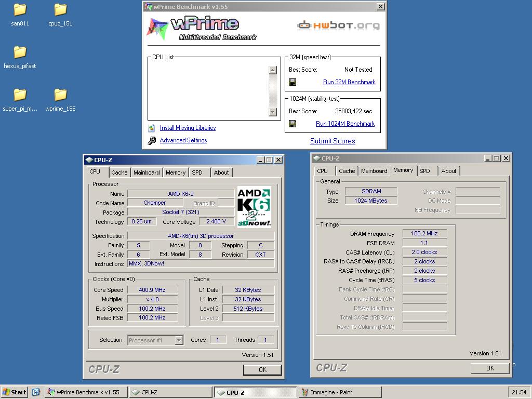Image resolution: width=532 pixels, height=399 pixels.
Task: Click the FSB:DRAM ratio 1:1
Action: pos(424,243)
